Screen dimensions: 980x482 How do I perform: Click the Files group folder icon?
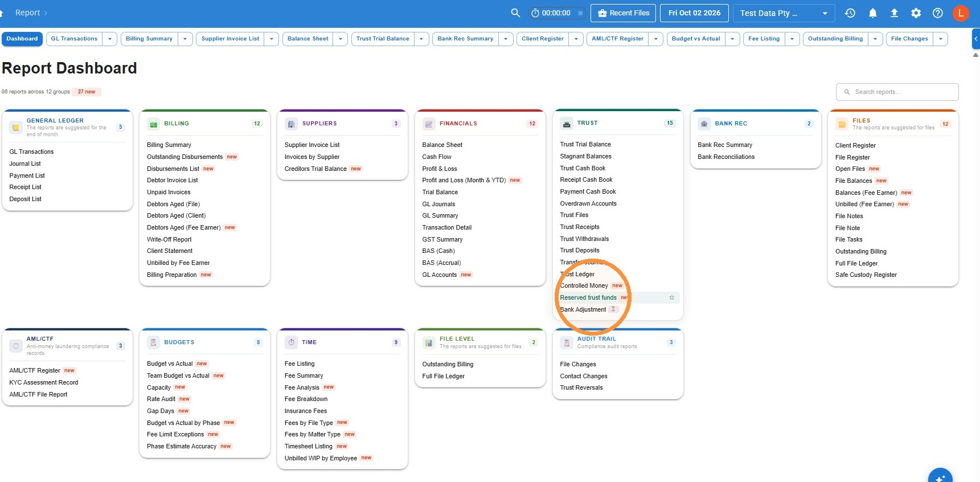point(842,124)
